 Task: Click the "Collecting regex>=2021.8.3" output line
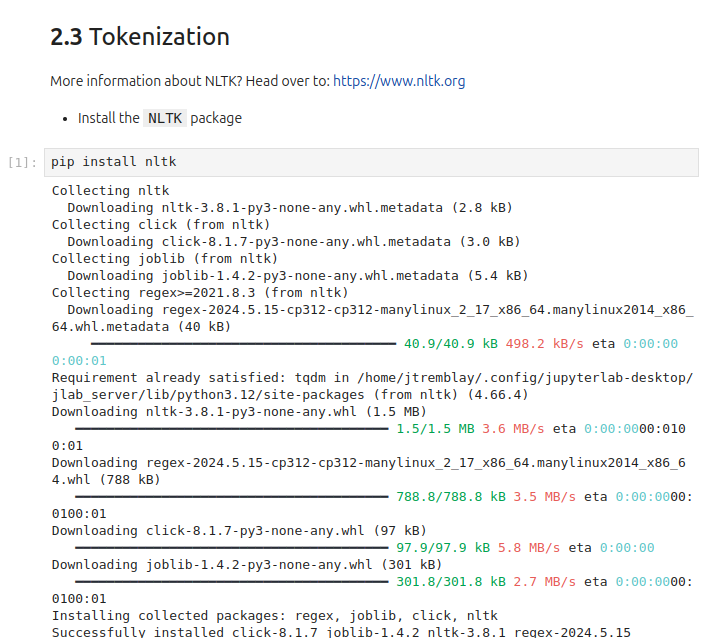[x=200, y=292]
